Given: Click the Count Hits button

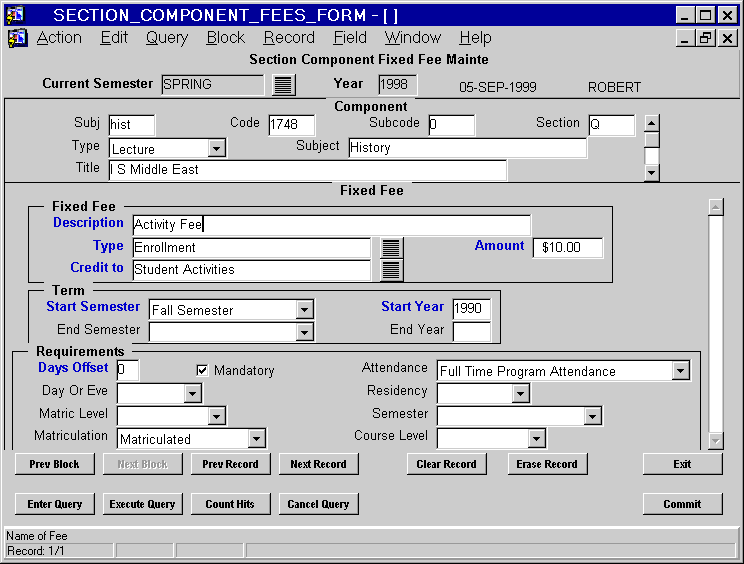Looking at the screenshot, I should click(231, 504).
